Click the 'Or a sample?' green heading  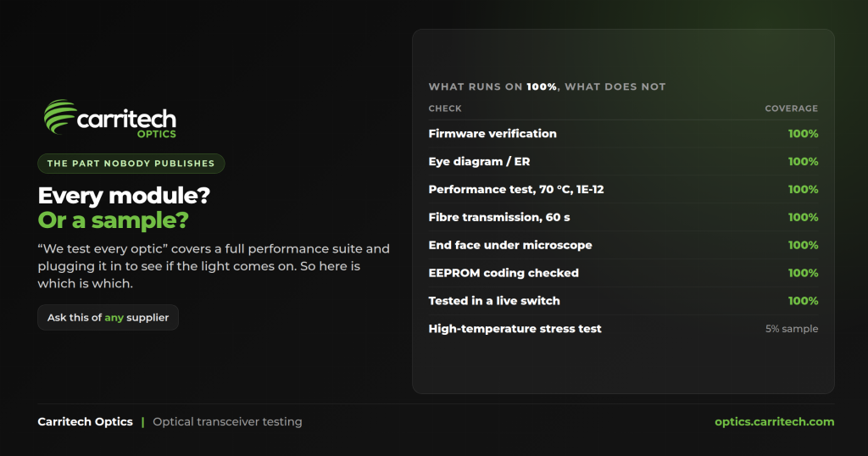click(113, 220)
